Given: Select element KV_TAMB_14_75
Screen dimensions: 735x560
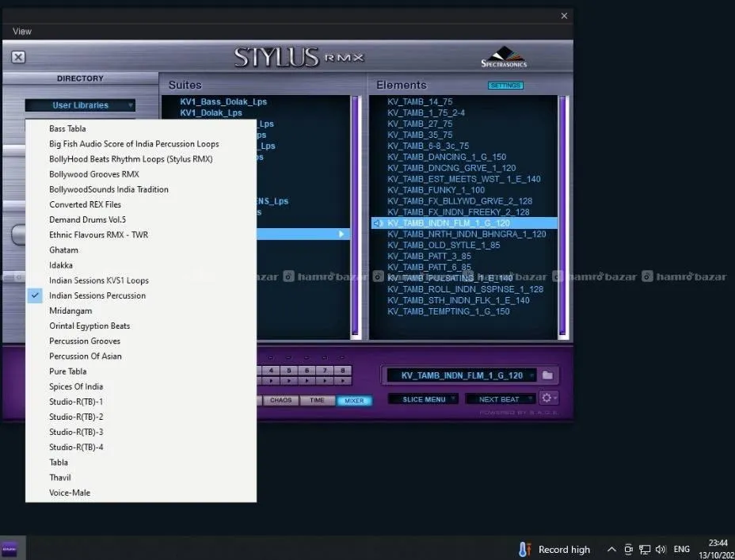Looking at the screenshot, I should coord(420,101).
